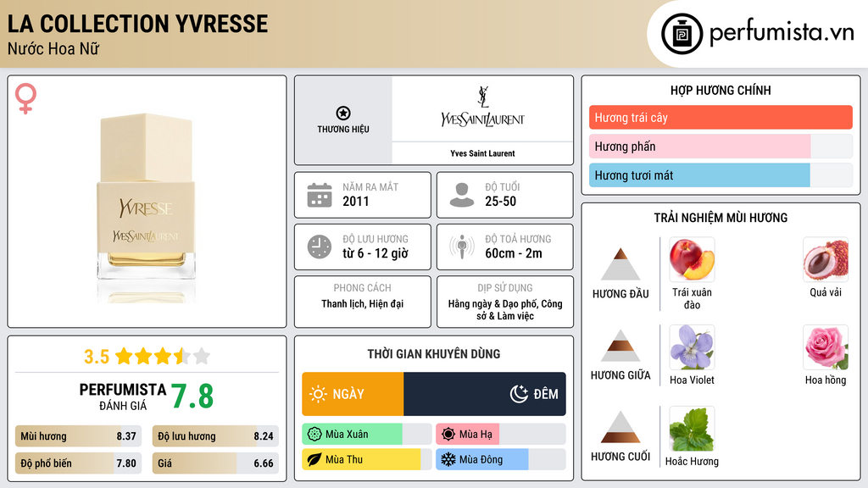The width and height of the screenshot is (868, 488).
Task: Click the sillage projection icon
Action: tap(461, 247)
